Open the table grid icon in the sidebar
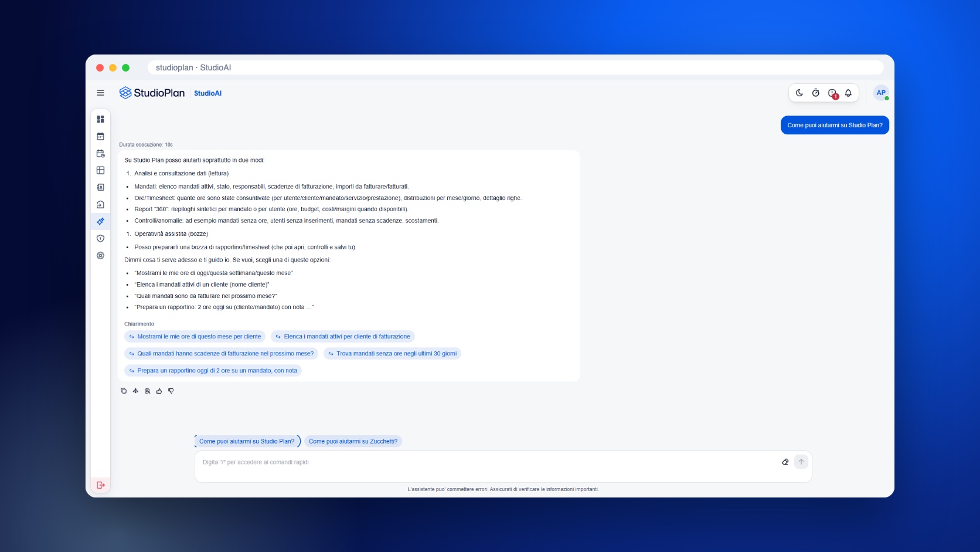 [100, 171]
